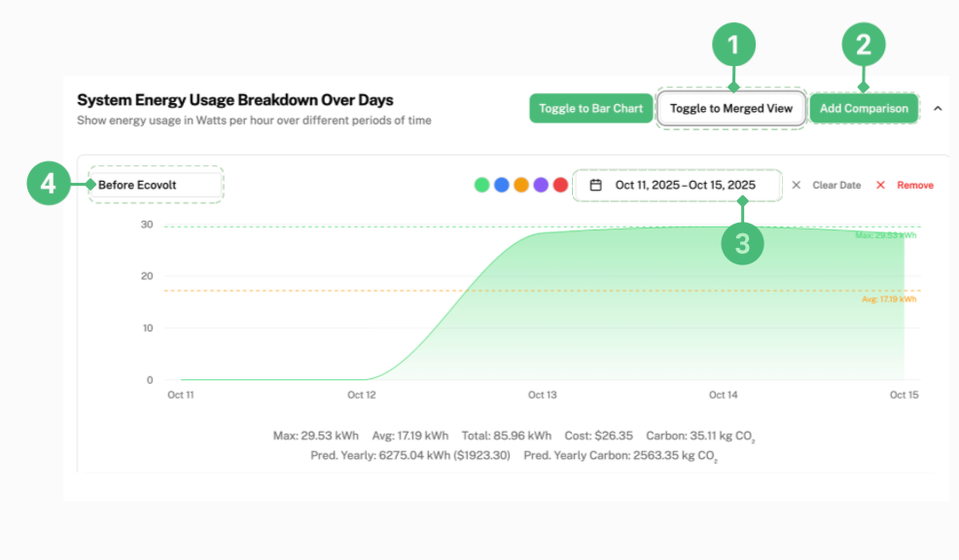The height and width of the screenshot is (560, 959).
Task: Select the red series color dot
Action: 560,184
